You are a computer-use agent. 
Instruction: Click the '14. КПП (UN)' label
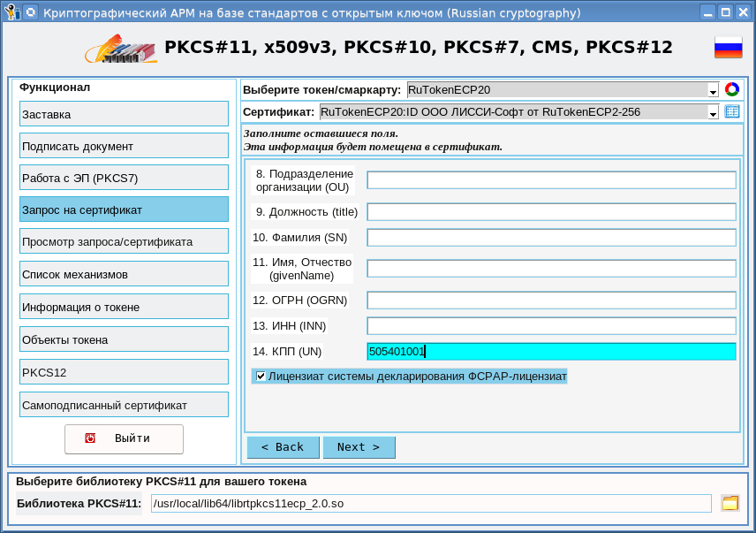click(287, 351)
